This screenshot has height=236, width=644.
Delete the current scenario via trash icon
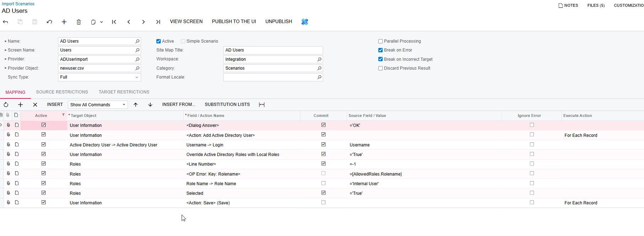click(x=79, y=22)
